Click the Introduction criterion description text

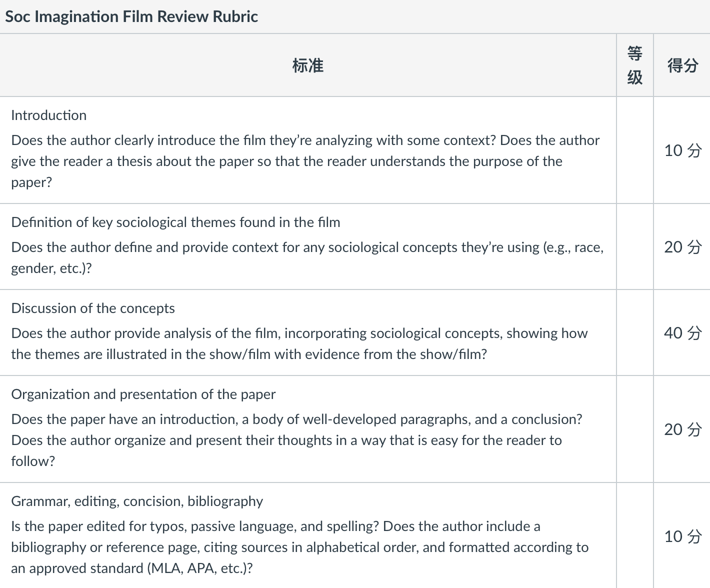click(305, 161)
